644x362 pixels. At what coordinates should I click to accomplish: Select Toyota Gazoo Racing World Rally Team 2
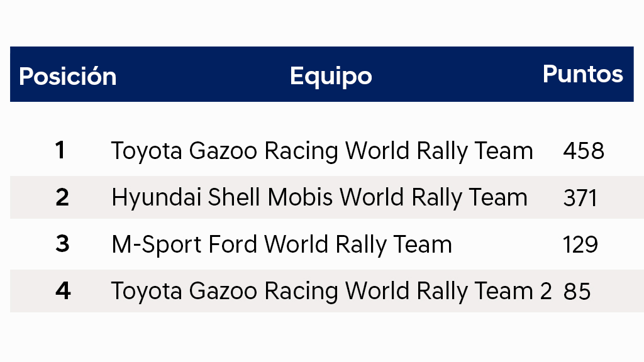tap(331, 292)
